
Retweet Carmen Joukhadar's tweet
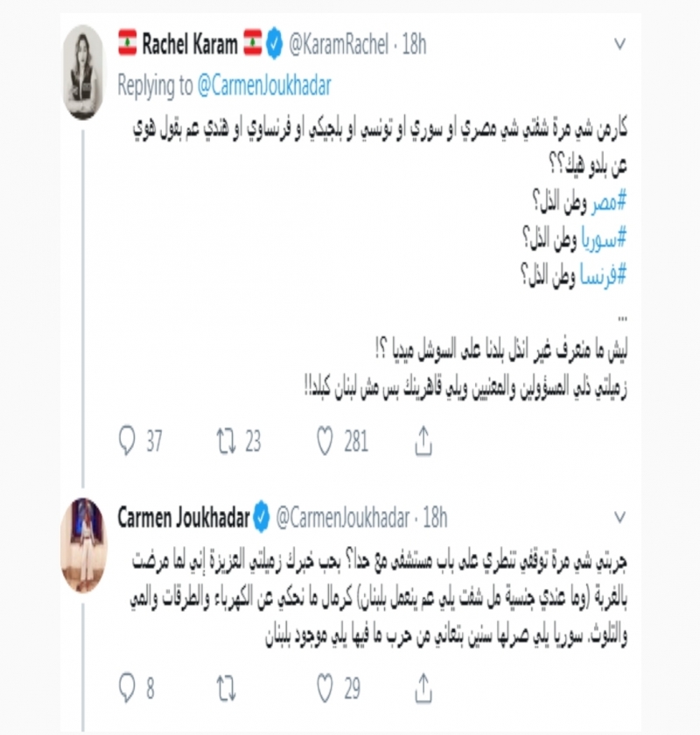(227, 689)
